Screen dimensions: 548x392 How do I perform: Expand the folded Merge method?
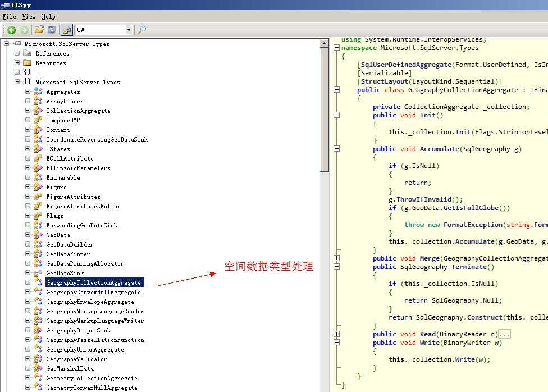point(336,258)
